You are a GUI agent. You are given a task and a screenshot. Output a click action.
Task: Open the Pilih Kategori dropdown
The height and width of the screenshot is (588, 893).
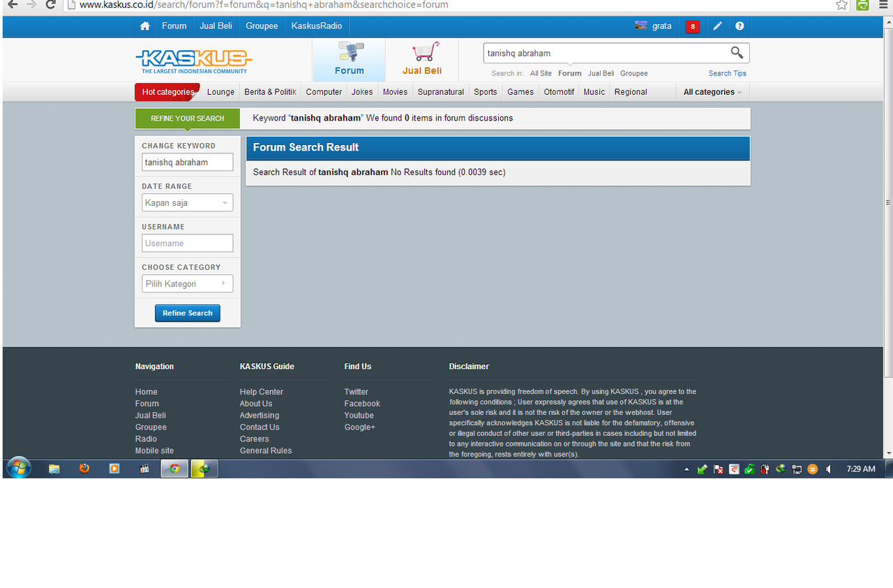(188, 284)
